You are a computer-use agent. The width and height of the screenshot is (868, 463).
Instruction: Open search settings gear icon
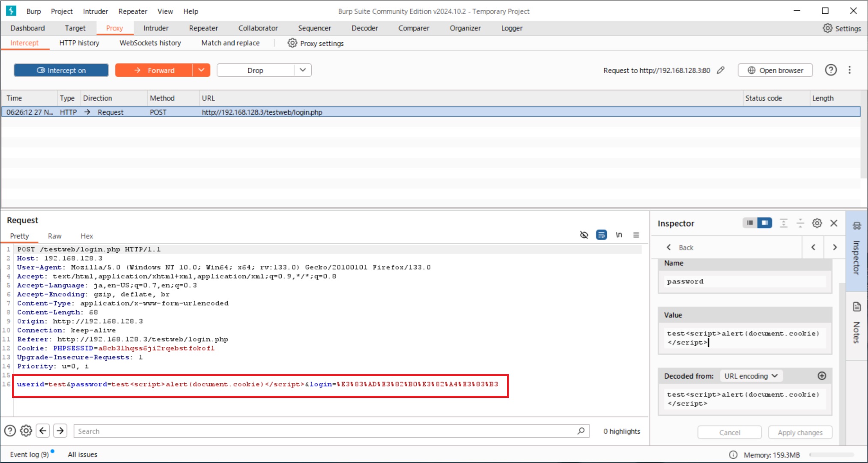pos(26,431)
